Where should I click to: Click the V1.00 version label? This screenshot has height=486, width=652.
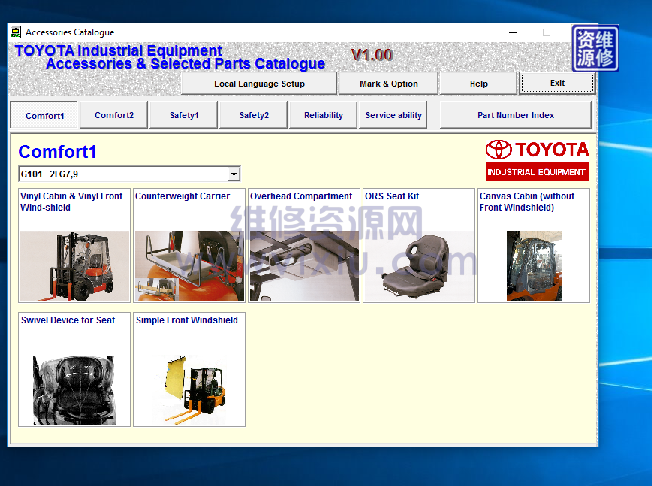pyautogui.click(x=371, y=54)
